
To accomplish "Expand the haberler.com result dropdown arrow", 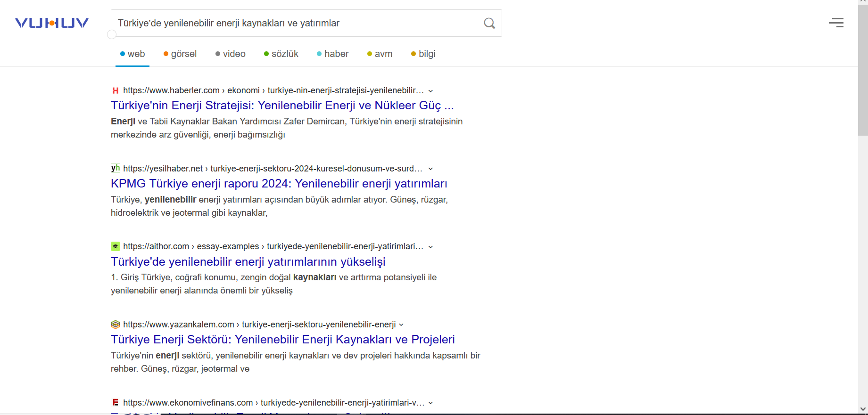I will (430, 91).
